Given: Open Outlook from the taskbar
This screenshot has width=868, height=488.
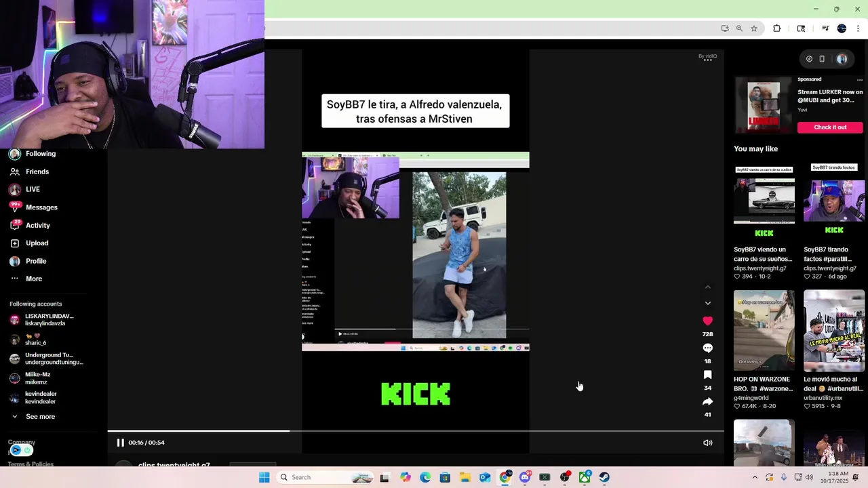Looking at the screenshot, I should pyautogui.click(x=485, y=477).
